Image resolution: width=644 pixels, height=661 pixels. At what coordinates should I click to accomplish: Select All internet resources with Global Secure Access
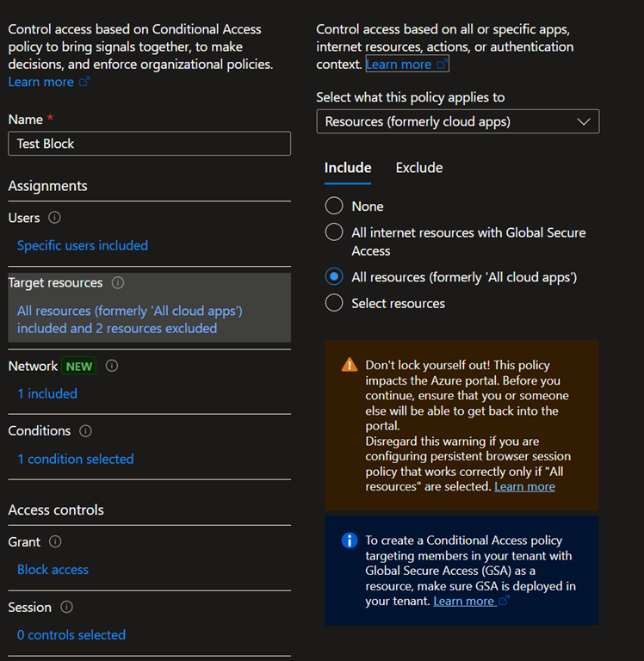(333, 232)
